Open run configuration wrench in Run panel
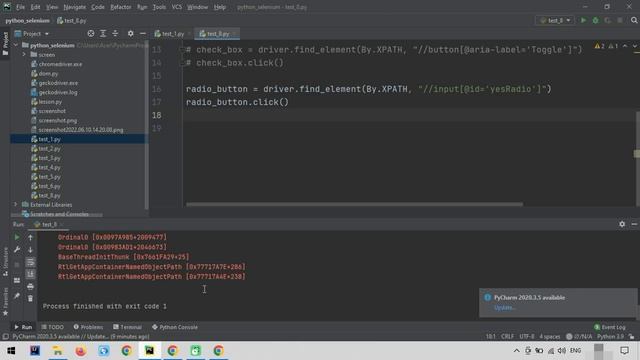This screenshot has width=640, height=360. click(x=17, y=249)
